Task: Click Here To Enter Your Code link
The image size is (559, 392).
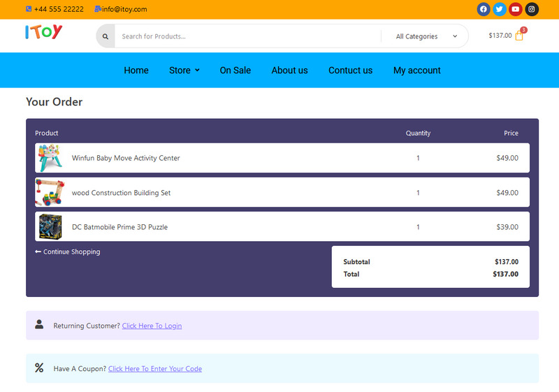Action: click(154, 369)
